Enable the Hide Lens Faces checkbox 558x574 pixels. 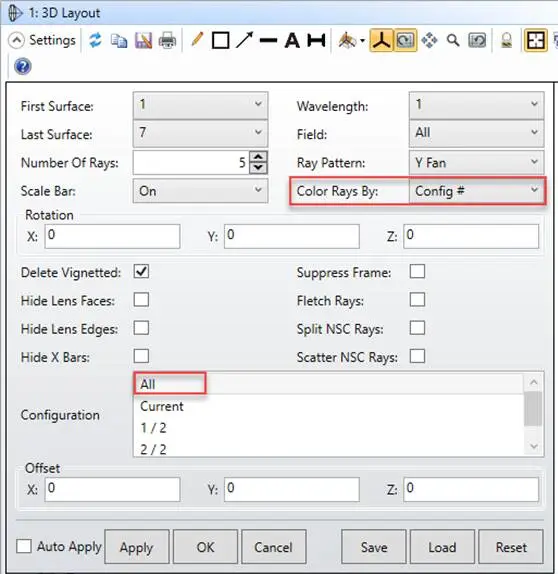click(141, 299)
